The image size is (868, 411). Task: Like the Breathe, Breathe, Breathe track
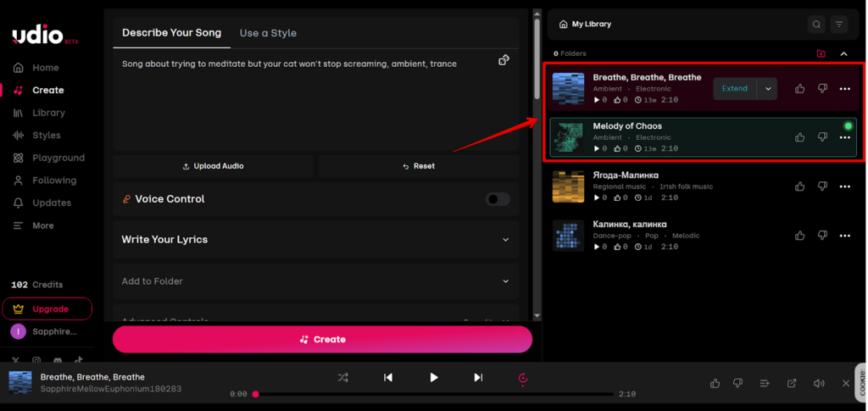[800, 88]
